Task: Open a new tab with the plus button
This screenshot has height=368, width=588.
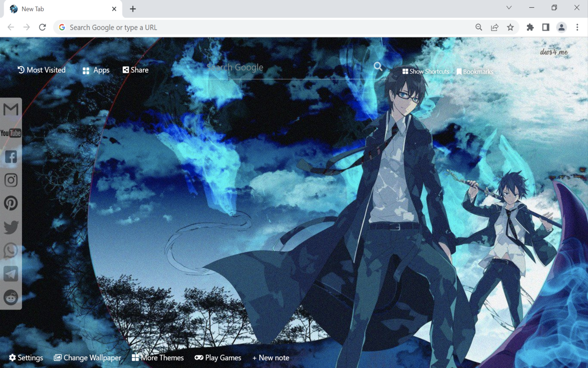Action: click(x=133, y=9)
